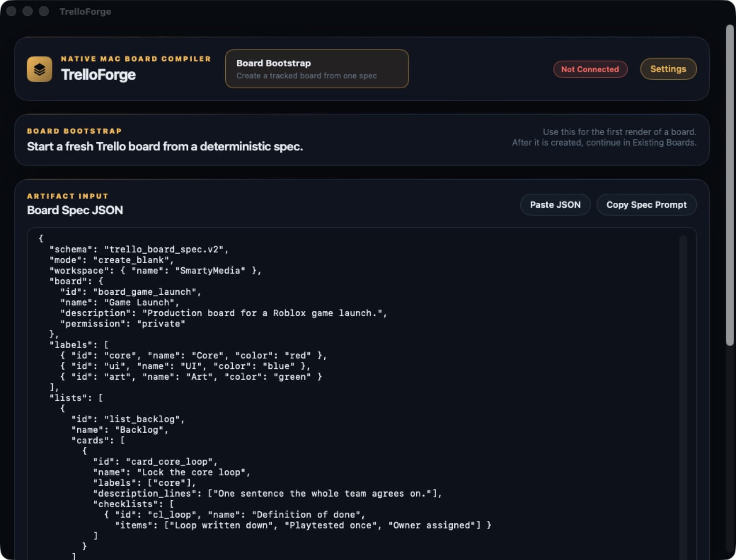The width and height of the screenshot is (736, 560).
Task: Click the "Definition of done" checklist line
Action: click(235, 515)
